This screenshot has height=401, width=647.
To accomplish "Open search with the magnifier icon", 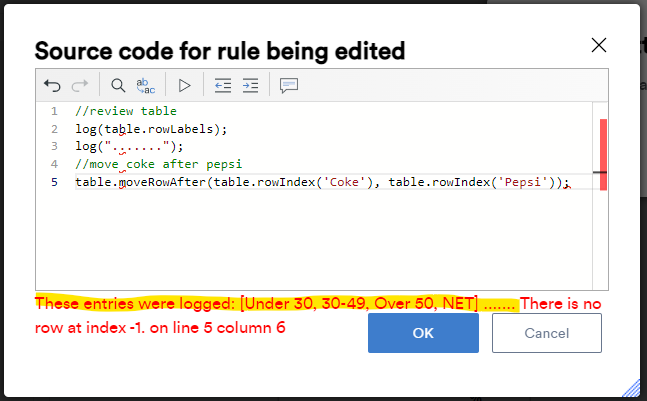I will click(118, 86).
